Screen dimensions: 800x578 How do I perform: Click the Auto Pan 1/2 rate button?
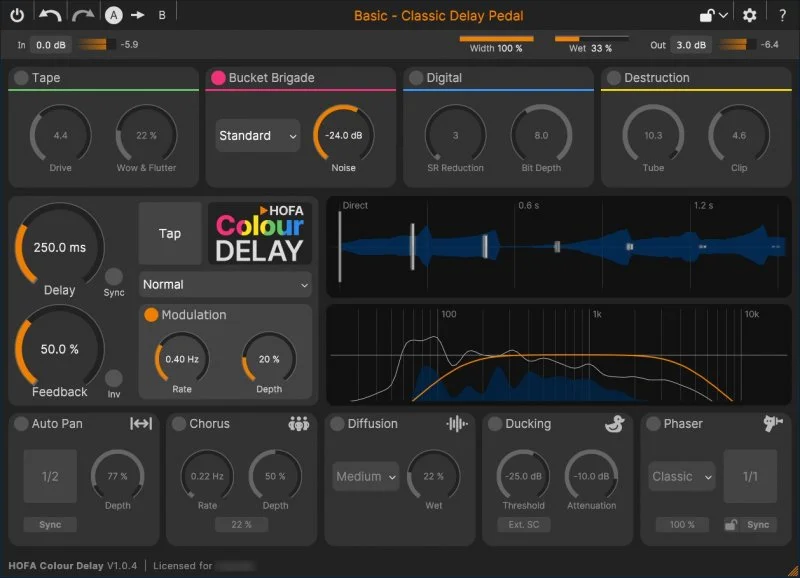pos(50,476)
